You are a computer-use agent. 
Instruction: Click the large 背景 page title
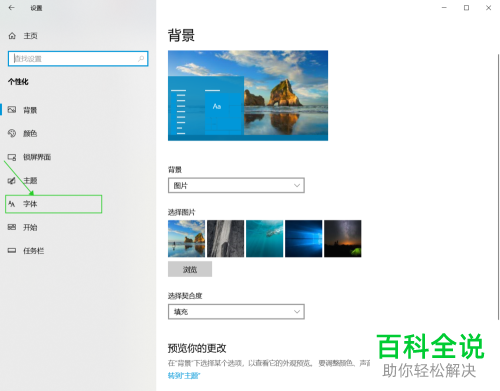click(x=181, y=35)
